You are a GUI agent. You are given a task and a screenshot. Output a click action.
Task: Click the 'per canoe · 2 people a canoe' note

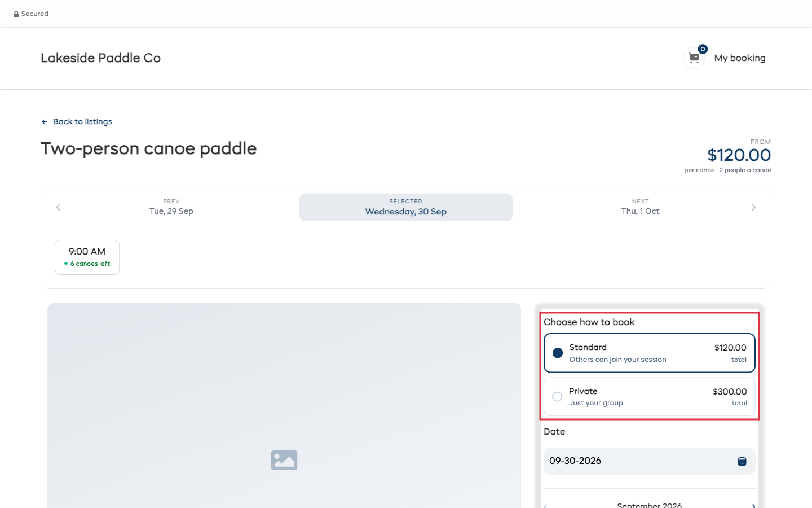click(x=727, y=170)
